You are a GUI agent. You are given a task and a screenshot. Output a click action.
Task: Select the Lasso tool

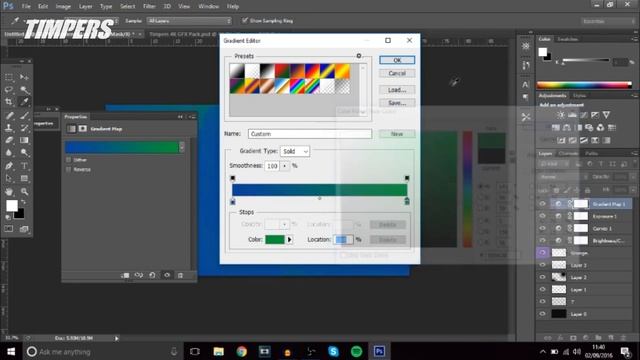pos(9,89)
